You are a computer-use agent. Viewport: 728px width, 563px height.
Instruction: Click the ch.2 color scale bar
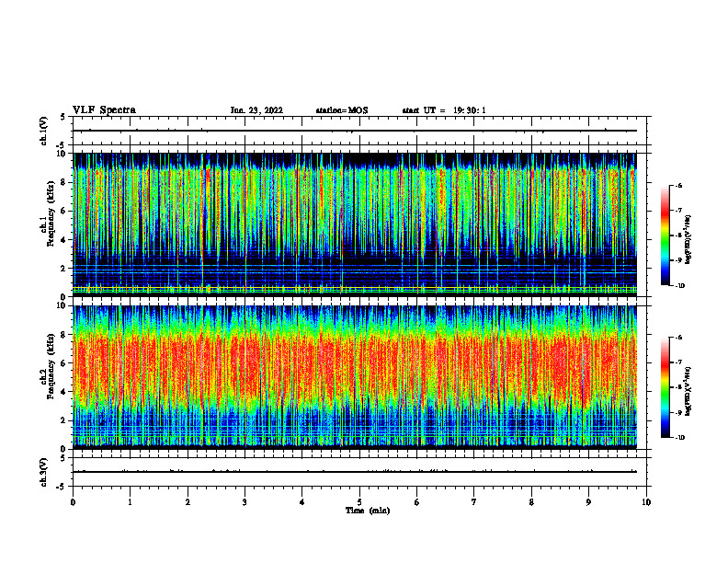pos(665,387)
